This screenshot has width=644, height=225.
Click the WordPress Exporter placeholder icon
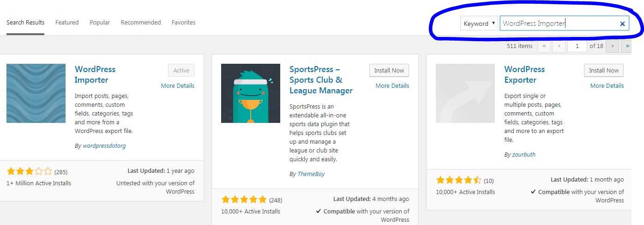pos(465,93)
